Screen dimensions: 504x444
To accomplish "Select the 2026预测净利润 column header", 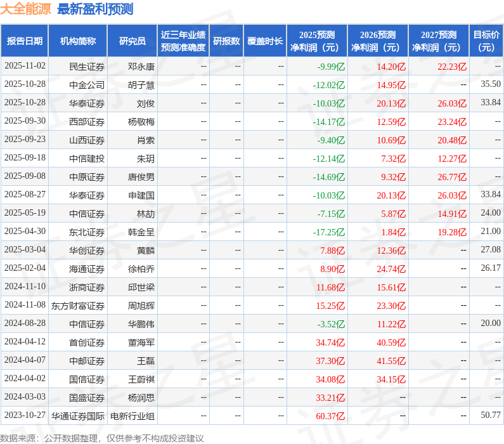I will click(x=378, y=41).
